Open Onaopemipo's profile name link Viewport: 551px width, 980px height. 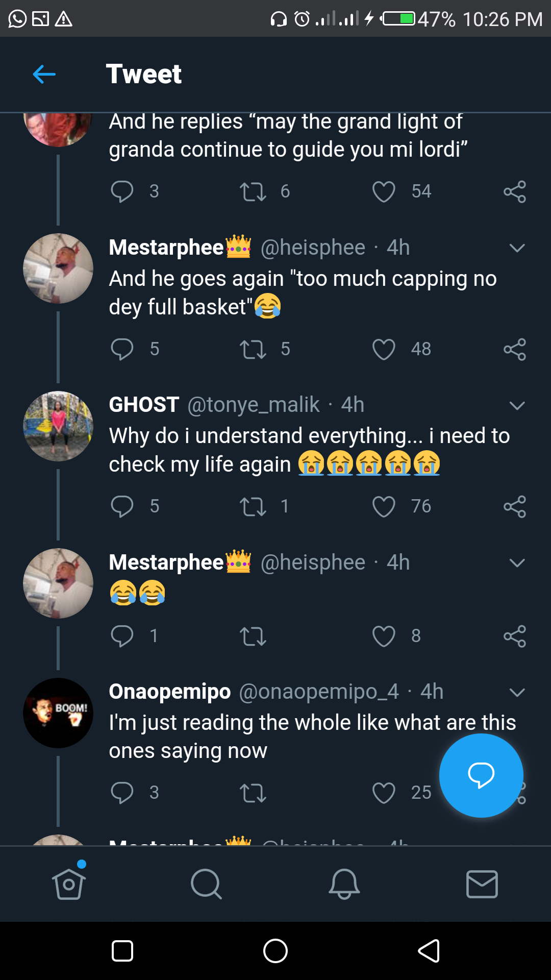pos(170,692)
